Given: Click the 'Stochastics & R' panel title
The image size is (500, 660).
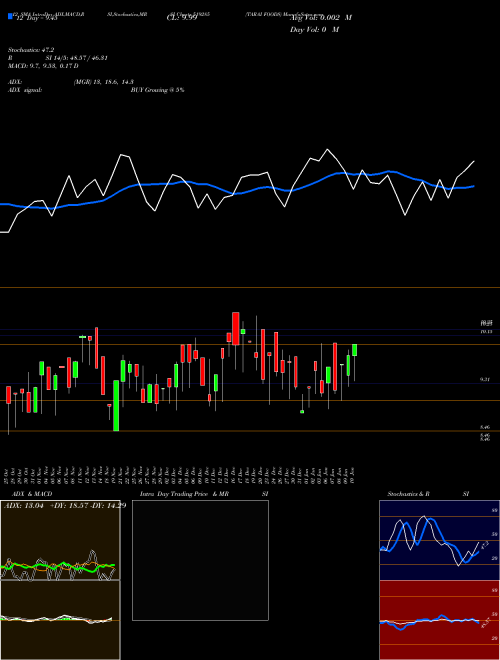Looking at the screenshot, I should click(x=408, y=494).
